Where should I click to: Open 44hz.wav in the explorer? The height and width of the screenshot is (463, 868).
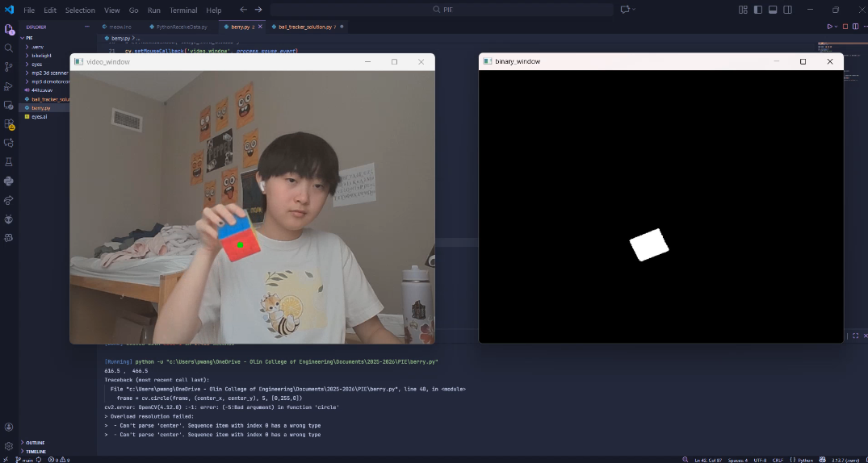tap(43, 90)
